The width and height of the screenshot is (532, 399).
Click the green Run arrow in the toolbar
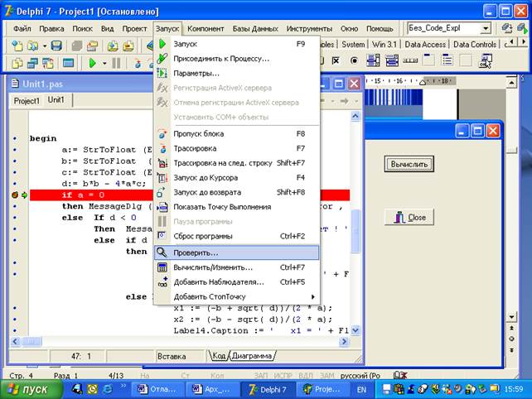(92, 63)
